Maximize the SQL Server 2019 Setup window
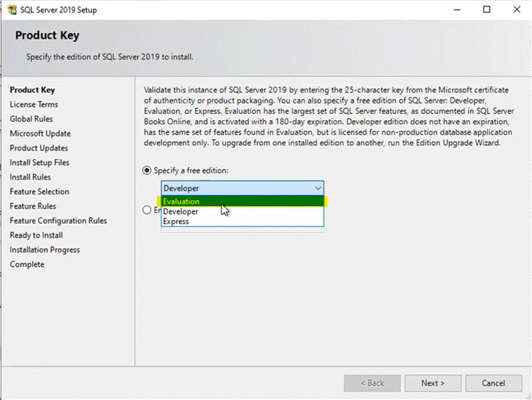 pyautogui.click(x=486, y=10)
